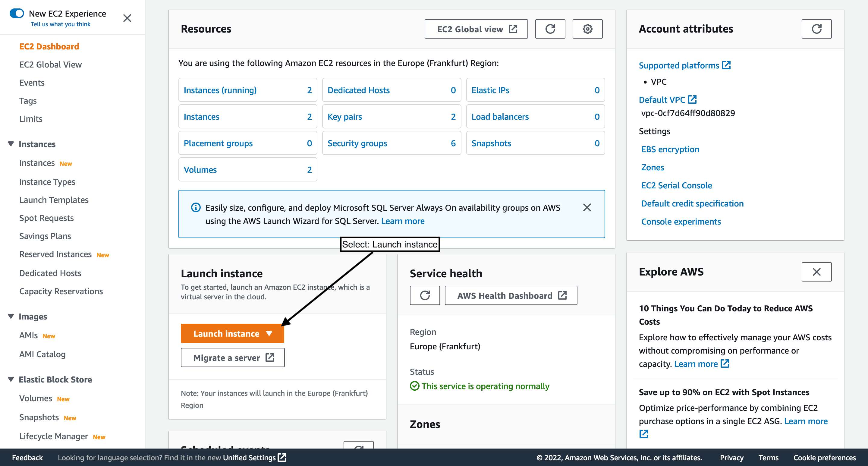868x466 pixels.
Task: Open Instance Types in sidebar
Action: [x=47, y=182]
